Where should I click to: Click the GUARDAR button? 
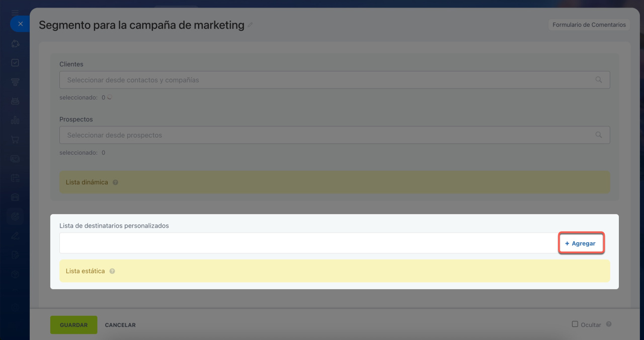74,325
